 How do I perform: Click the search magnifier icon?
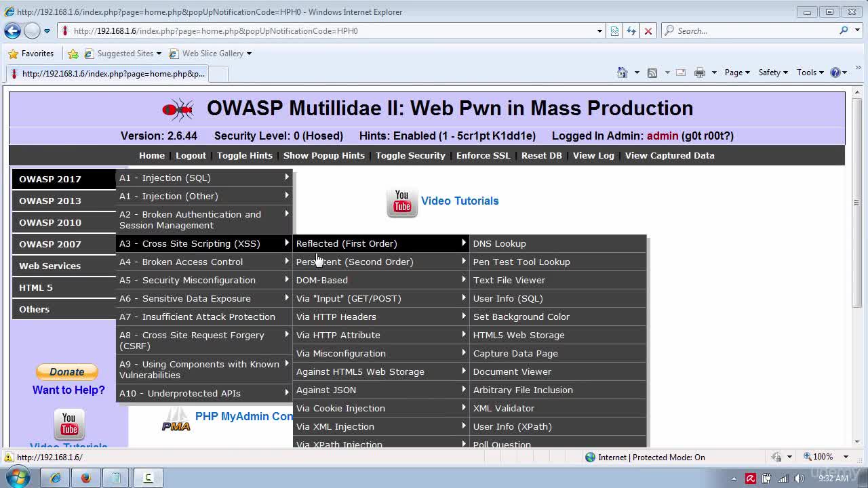pos(844,30)
